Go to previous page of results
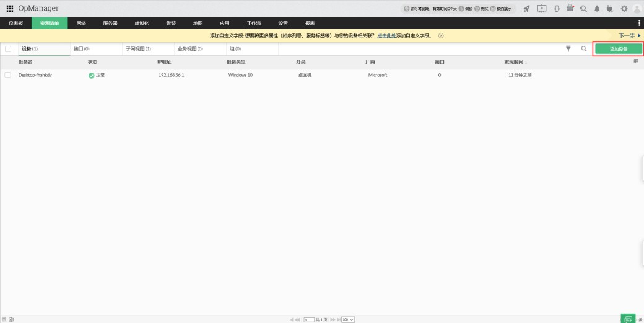This screenshot has width=644, height=323. point(297,319)
